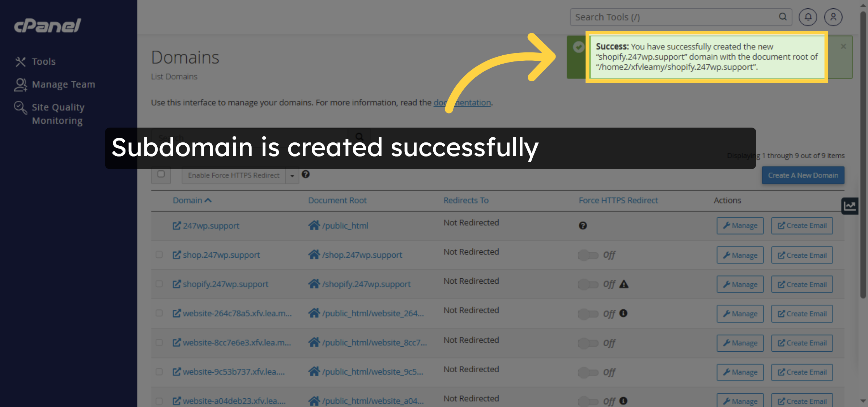Open the cPanel home via the cPanel logo
The width and height of the screenshot is (868, 407).
pos(46,25)
